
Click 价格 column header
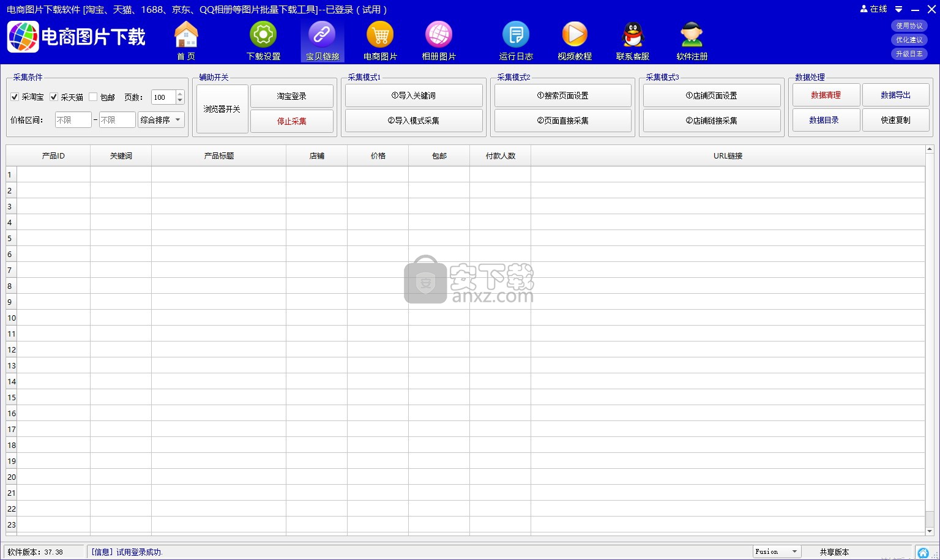pos(378,156)
